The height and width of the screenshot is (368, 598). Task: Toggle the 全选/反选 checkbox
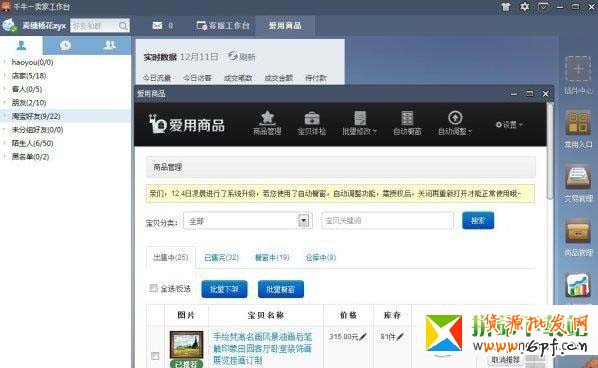[x=153, y=288]
